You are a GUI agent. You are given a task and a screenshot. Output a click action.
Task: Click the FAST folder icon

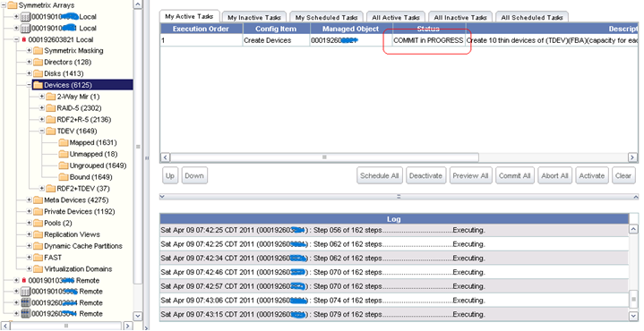(x=39, y=258)
